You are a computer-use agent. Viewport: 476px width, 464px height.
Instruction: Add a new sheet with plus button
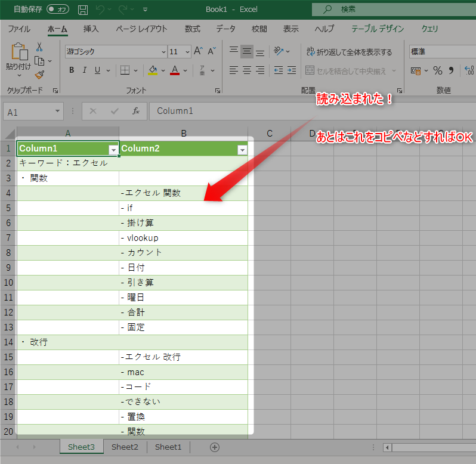215,447
